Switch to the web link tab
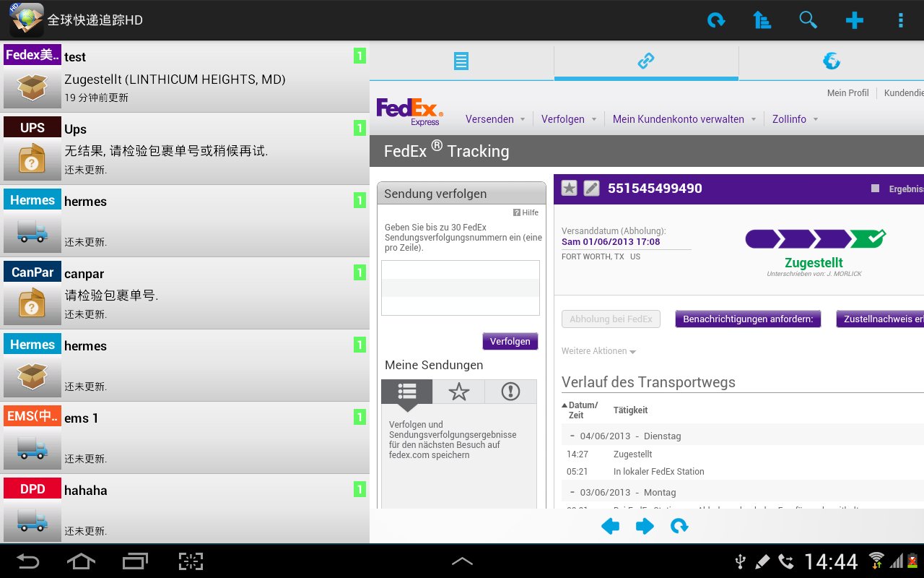This screenshot has height=578, width=924. (x=646, y=61)
